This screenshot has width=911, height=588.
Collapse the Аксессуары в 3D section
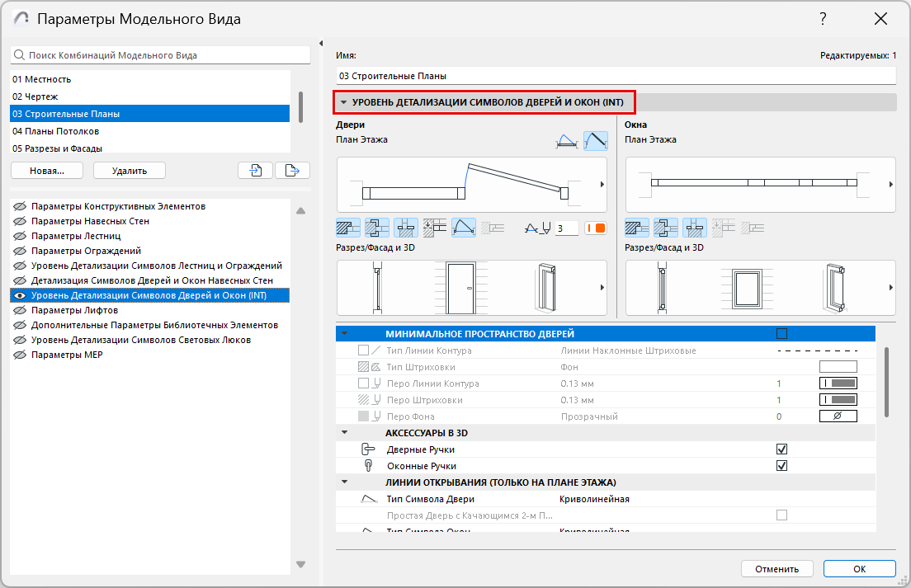(345, 433)
